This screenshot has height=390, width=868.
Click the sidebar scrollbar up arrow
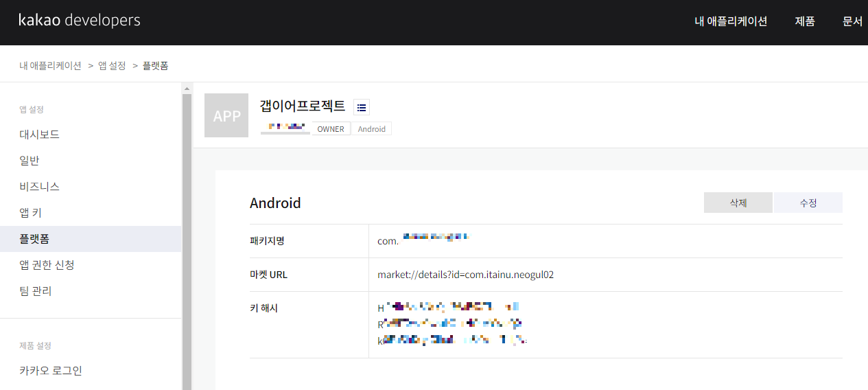tap(187, 88)
